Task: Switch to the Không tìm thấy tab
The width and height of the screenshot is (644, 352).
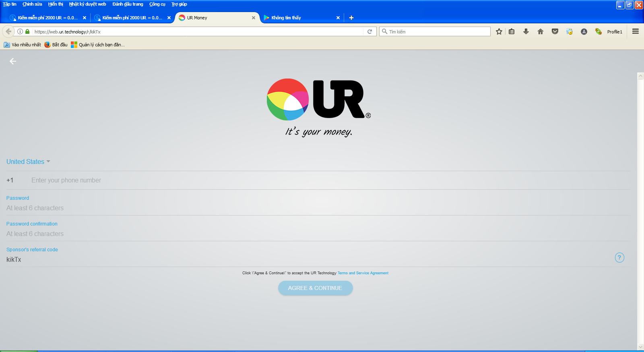Action: tap(301, 18)
